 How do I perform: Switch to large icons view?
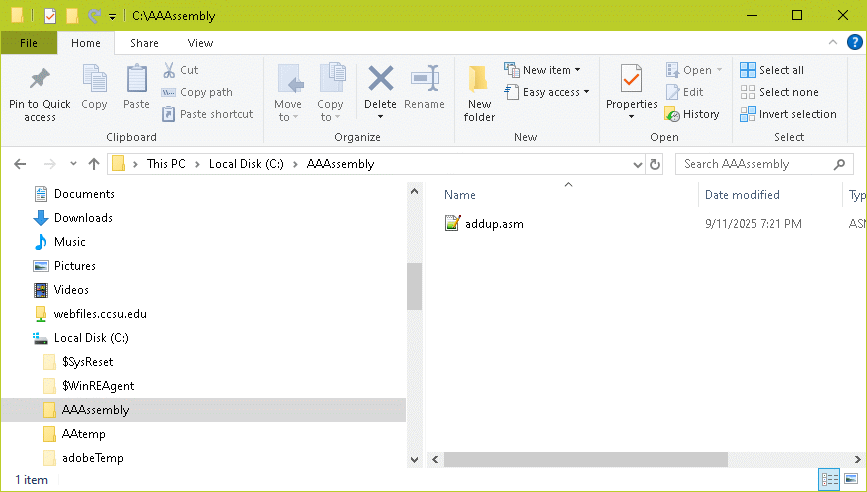click(849, 480)
